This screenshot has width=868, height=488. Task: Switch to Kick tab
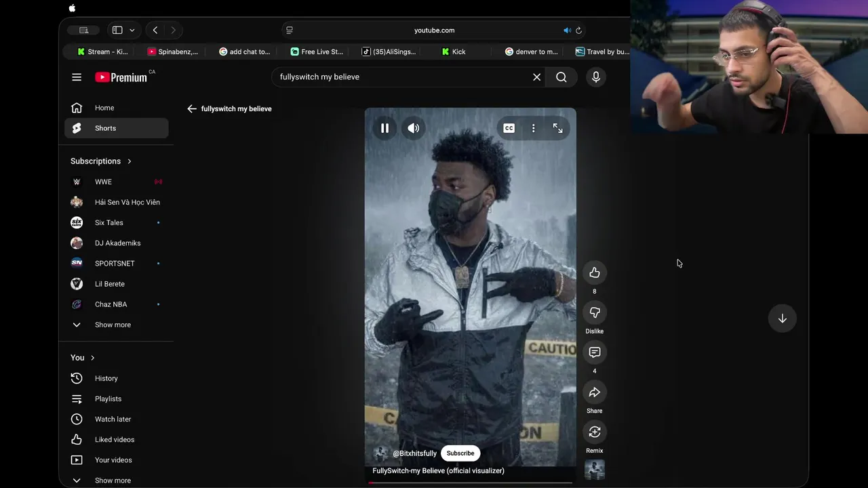[454, 52]
